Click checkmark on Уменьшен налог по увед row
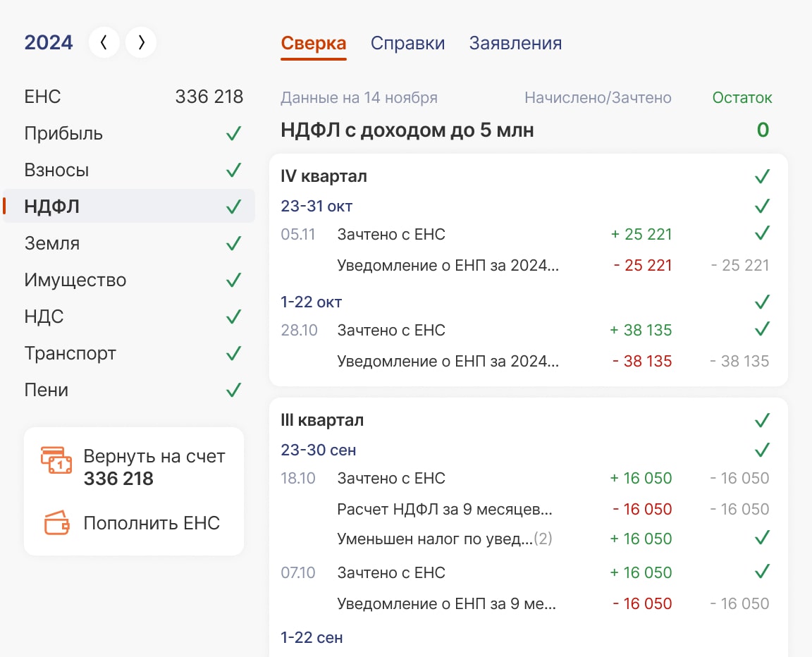812x657 pixels. pos(762,538)
